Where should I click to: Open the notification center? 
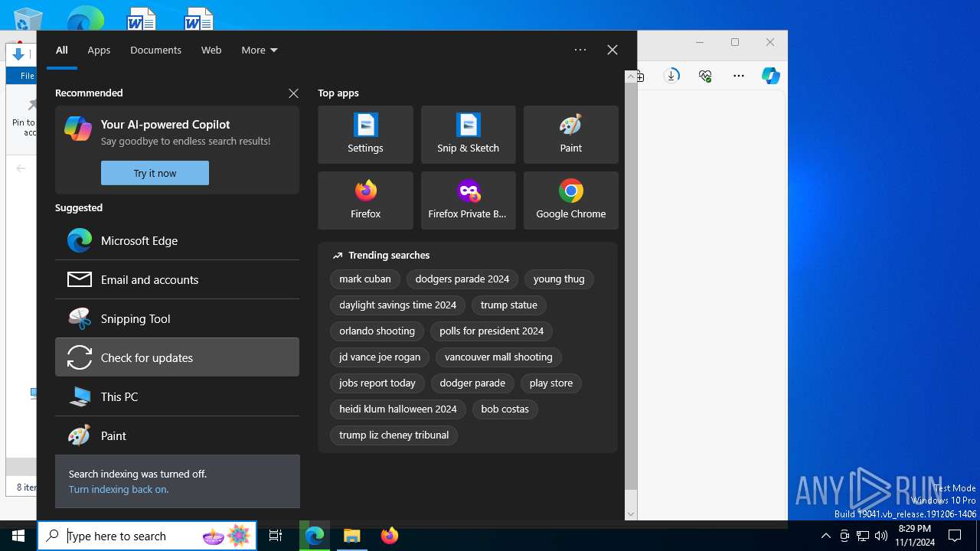point(955,536)
